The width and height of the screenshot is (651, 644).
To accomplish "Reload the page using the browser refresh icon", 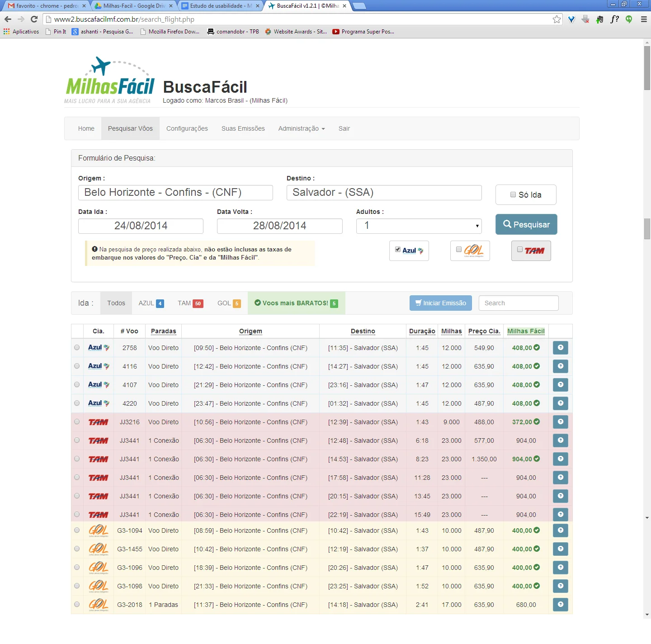I will 34,19.
